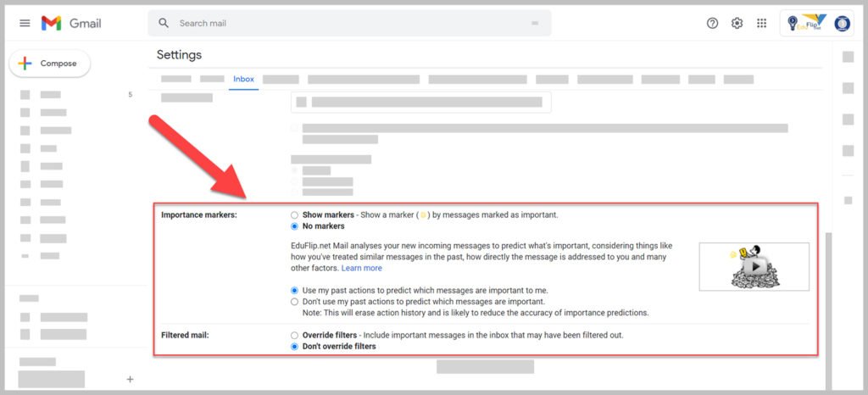The height and width of the screenshot is (395, 868).
Task: Select the Inbox settings tab
Action: click(243, 79)
